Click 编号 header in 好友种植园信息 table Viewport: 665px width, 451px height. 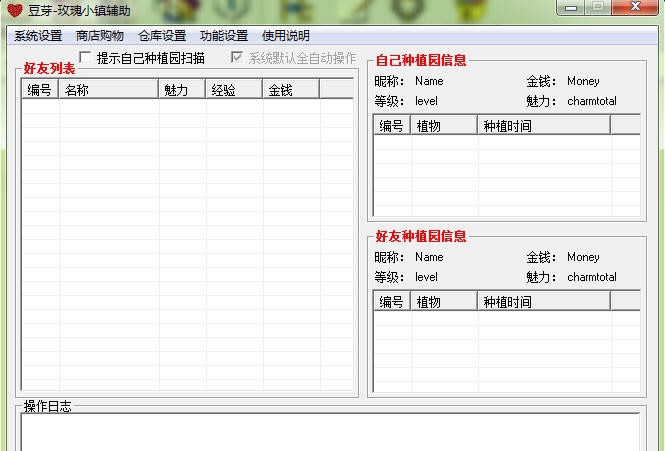(392, 301)
